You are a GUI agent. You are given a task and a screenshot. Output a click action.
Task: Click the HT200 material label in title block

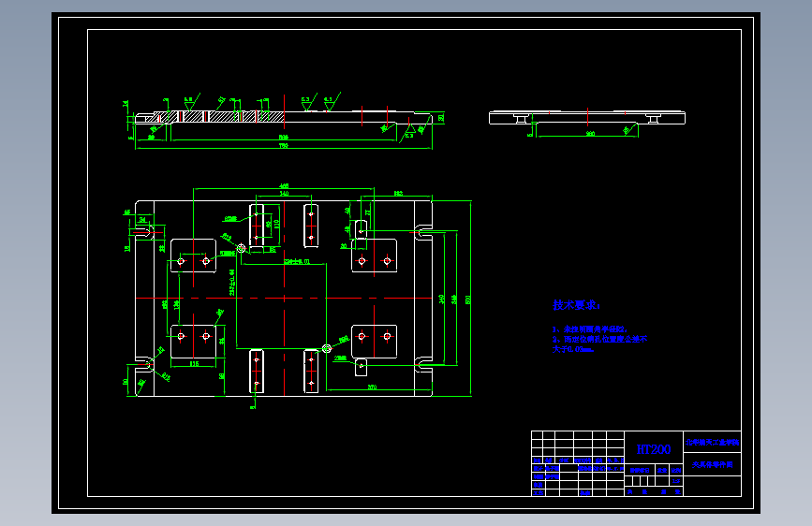coord(654,449)
